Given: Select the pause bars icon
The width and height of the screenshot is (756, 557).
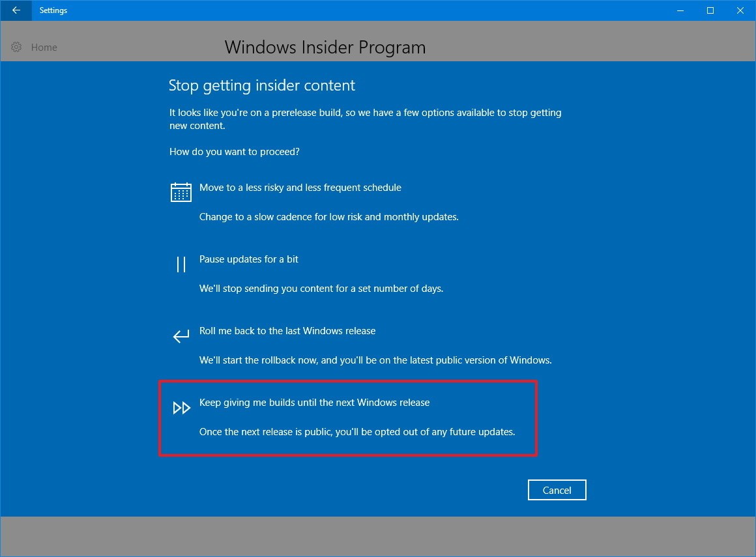Looking at the screenshot, I should tap(181, 264).
